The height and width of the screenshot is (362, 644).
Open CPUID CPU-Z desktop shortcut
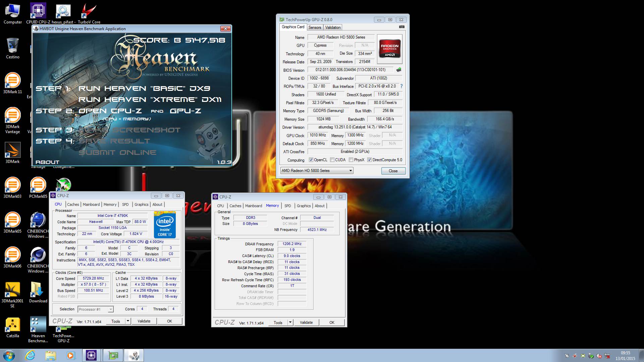pos(38,14)
